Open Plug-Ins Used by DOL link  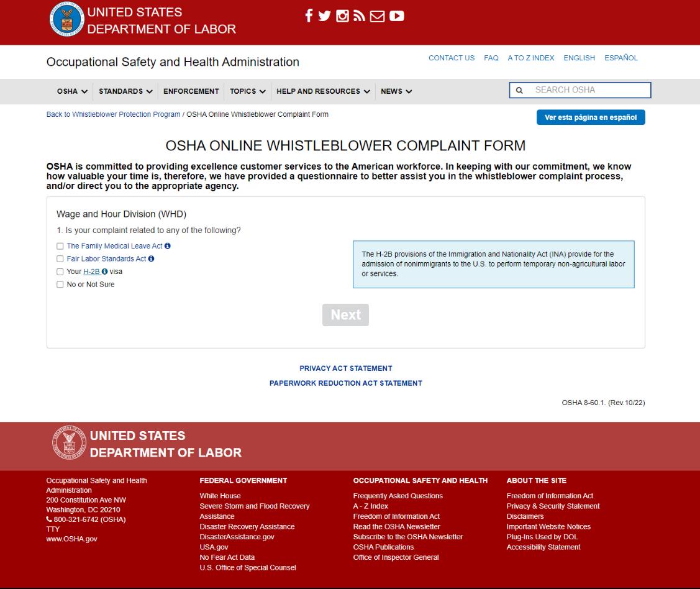point(542,537)
